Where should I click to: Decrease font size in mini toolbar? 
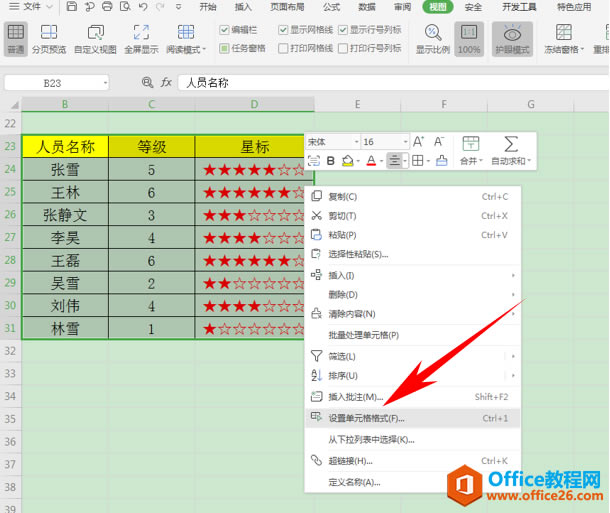[439, 142]
